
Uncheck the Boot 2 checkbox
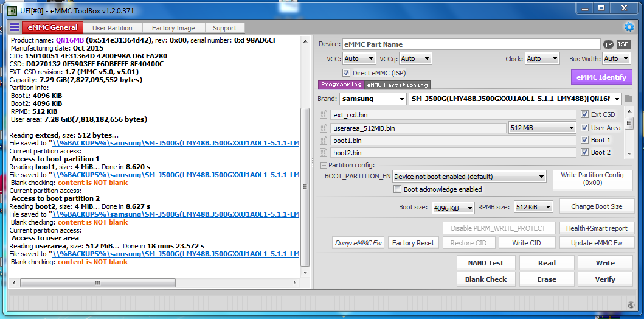pyautogui.click(x=584, y=152)
